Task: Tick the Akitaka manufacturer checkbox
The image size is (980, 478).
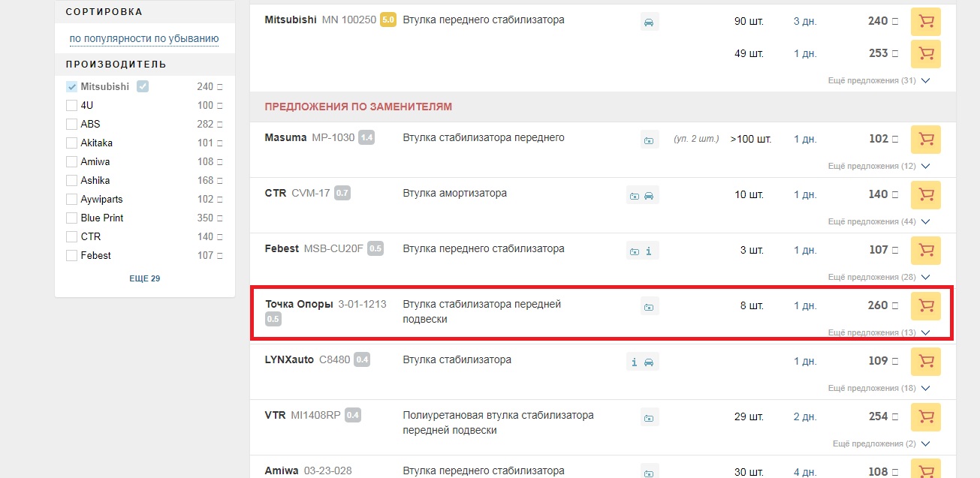Action: [x=72, y=143]
